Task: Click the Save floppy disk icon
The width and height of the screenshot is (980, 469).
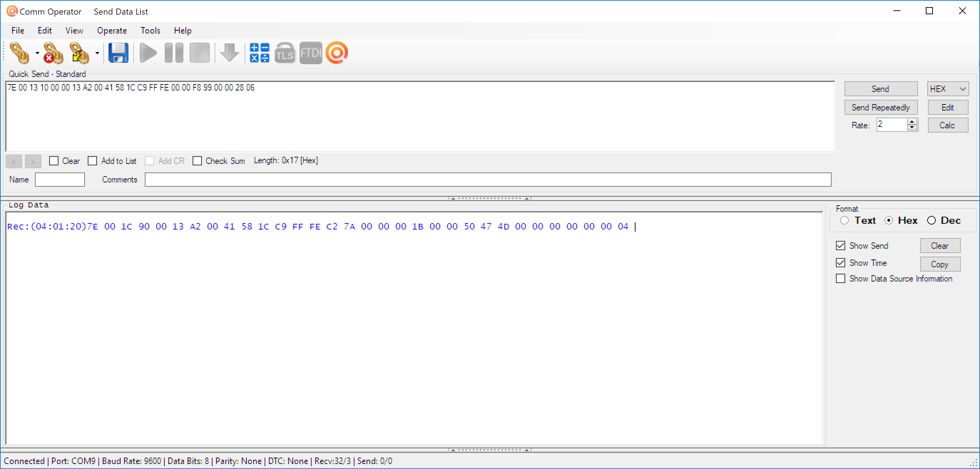Action: point(119,53)
